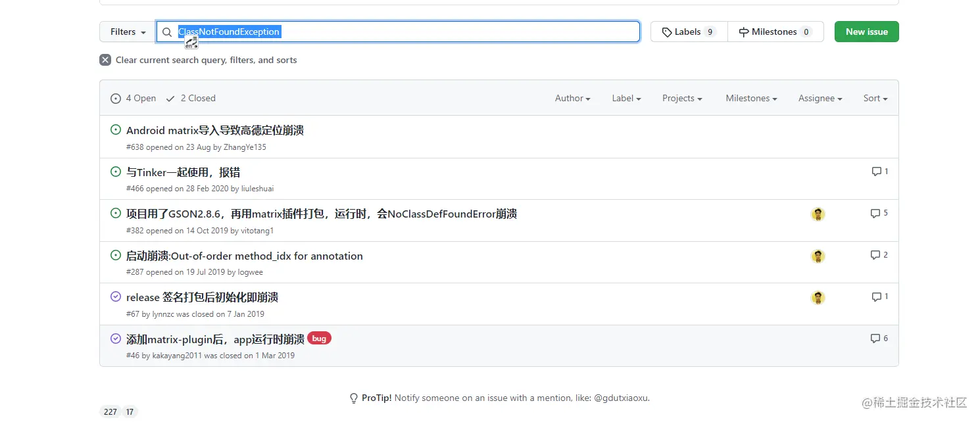Click assignee avatar on release 签名 issue

[818, 298]
